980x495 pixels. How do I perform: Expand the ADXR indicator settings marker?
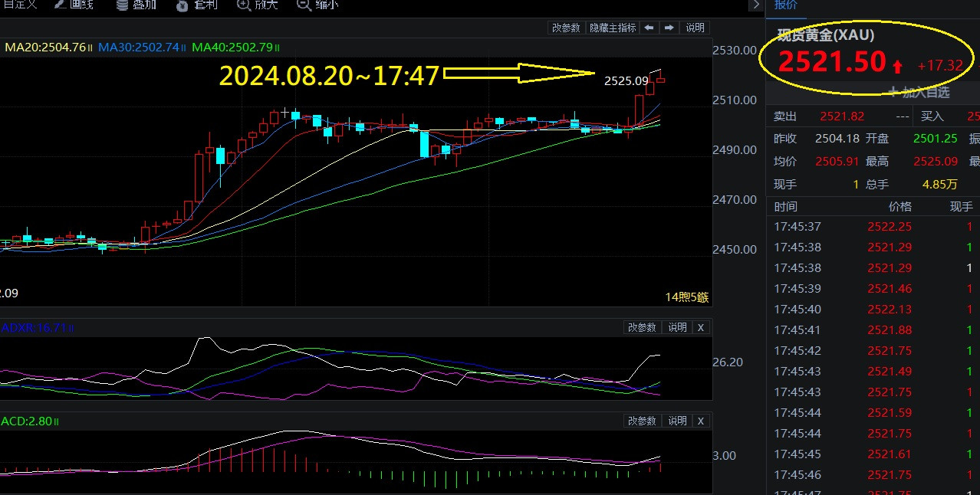pyautogui.click(x=71, y=328)
